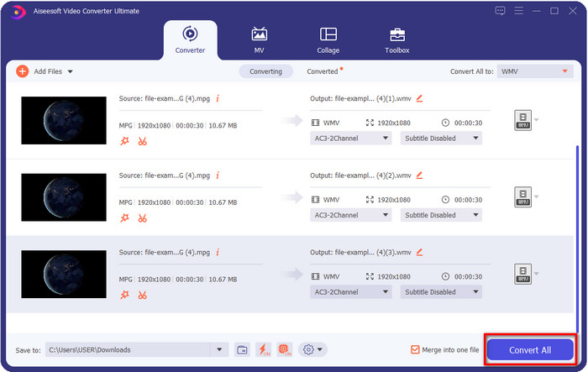Click the file list vertical scrollbar

pos(577,238)
